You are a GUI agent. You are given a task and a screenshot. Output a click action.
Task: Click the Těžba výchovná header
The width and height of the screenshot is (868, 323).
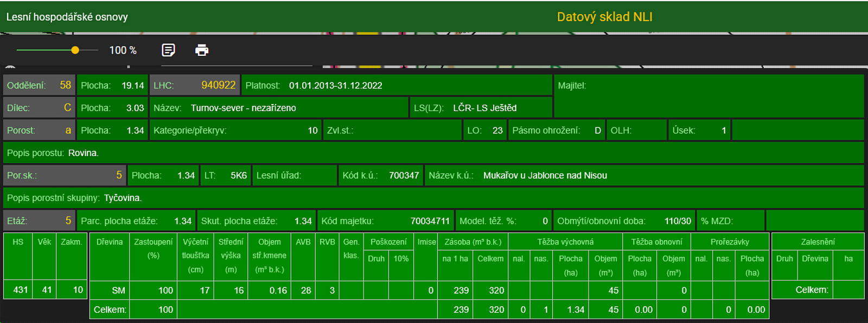(x=565, y=242)
